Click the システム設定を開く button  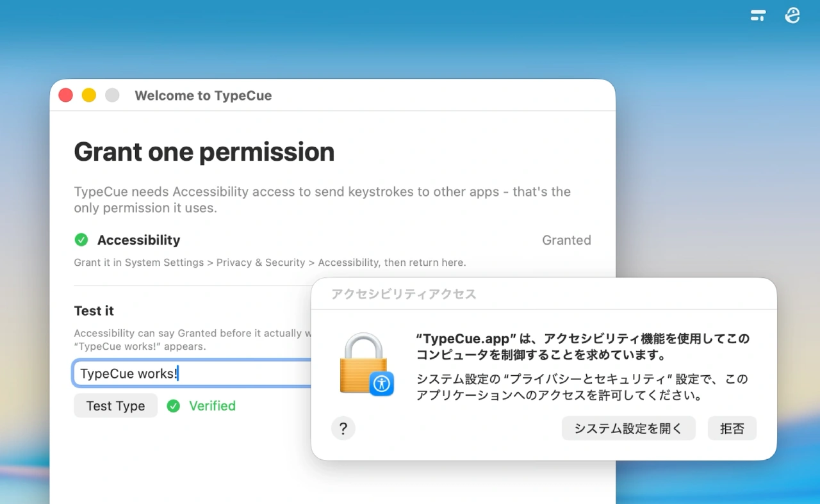pos(628,428)
